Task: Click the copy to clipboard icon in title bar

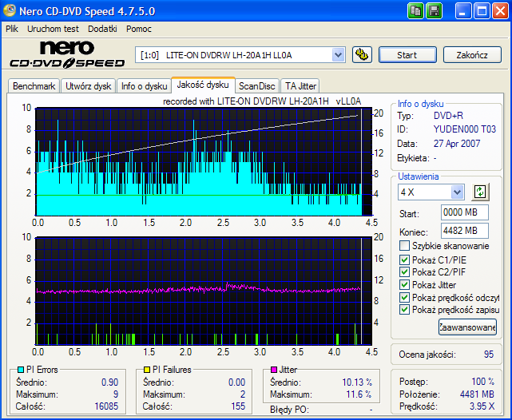Action: (x=416, y=10)
